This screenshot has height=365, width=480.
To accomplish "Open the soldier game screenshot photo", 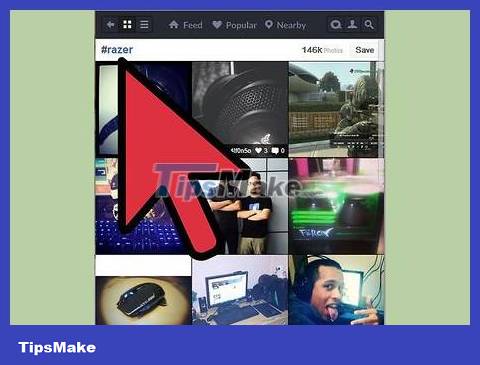I will [x=336, y=109].
